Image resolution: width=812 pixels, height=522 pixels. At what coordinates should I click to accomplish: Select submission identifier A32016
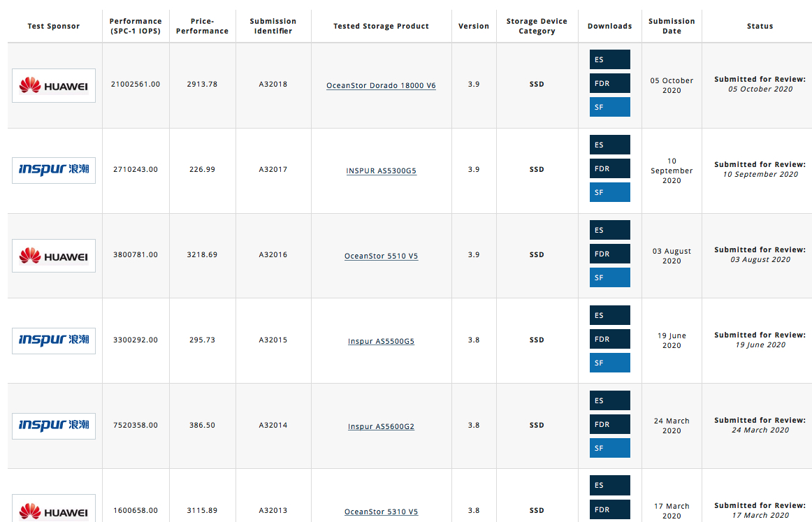tap(273, 255)
